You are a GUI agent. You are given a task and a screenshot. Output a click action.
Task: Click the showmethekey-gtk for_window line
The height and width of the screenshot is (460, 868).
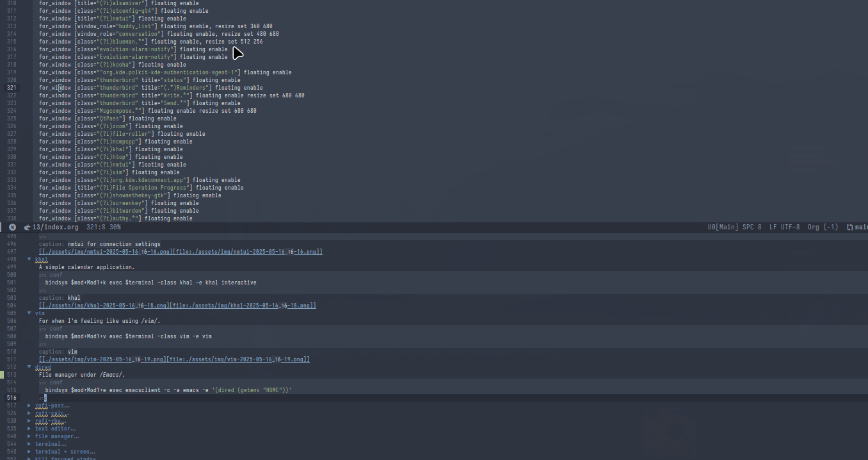click(130, 195)
